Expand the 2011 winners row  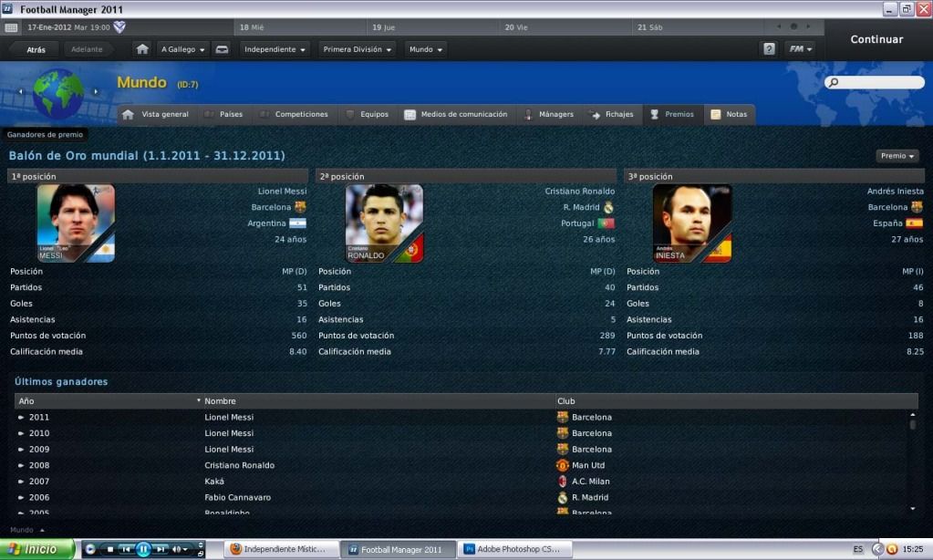click(x=21, y=417)
